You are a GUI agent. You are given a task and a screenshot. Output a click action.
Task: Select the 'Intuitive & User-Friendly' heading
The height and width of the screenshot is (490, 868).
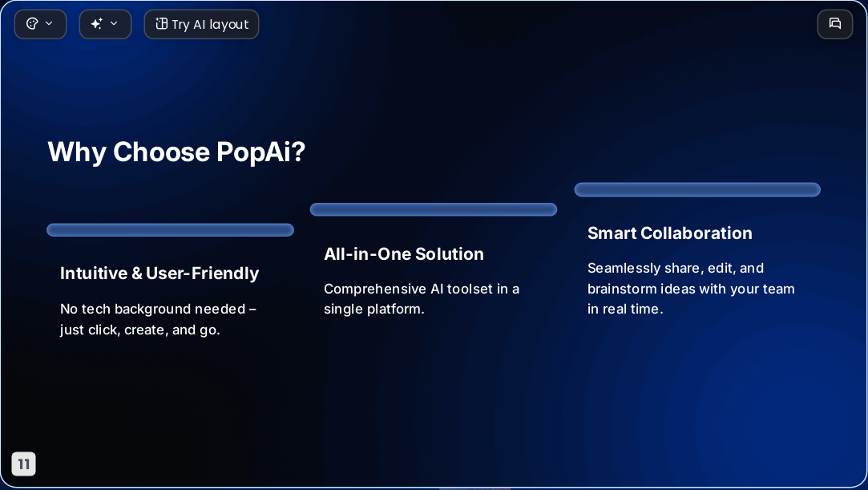159,273
